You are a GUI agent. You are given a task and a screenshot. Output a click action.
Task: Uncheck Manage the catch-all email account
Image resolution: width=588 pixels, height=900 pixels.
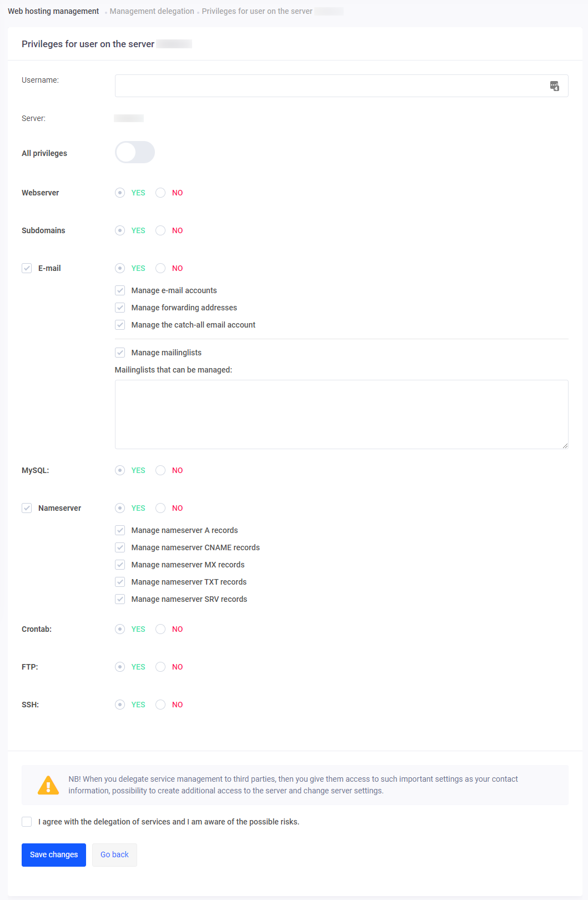pyautogui.click(x=120, y=325)
